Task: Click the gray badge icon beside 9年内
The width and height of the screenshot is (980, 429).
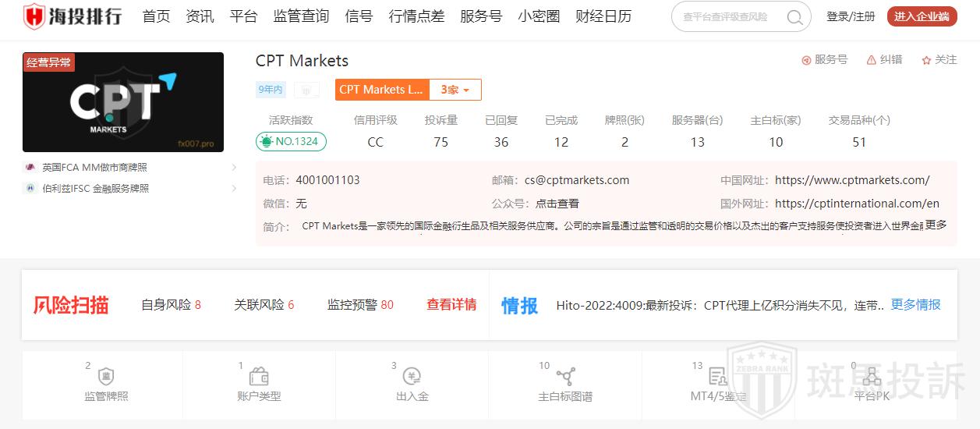Action: pos(306,90)
